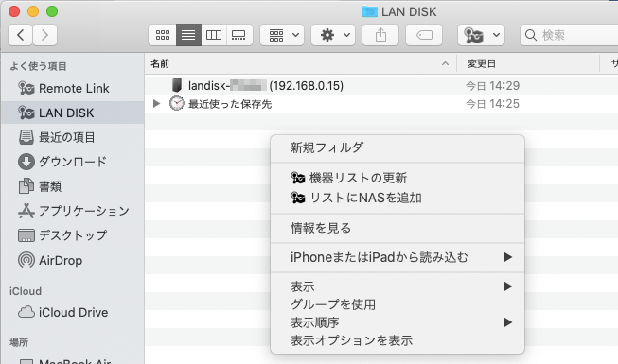Choose 新規フォルダ from the context menu
The width and height of the screenshot is (618, 364).
(397, 147)
